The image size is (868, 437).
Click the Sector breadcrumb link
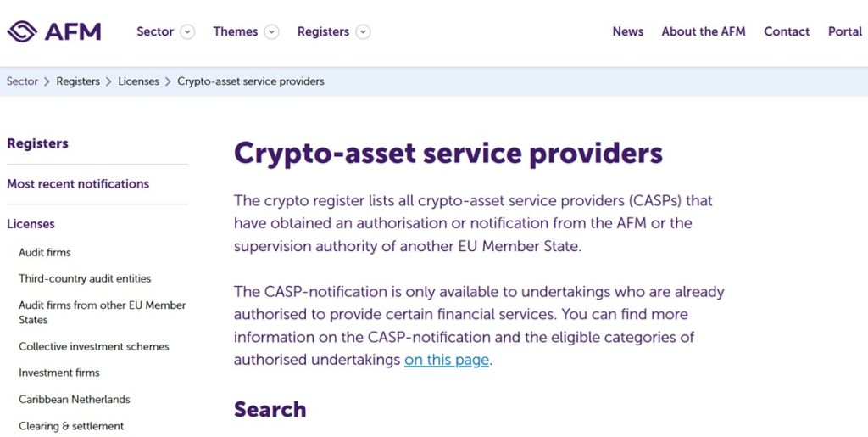(22, 81)
